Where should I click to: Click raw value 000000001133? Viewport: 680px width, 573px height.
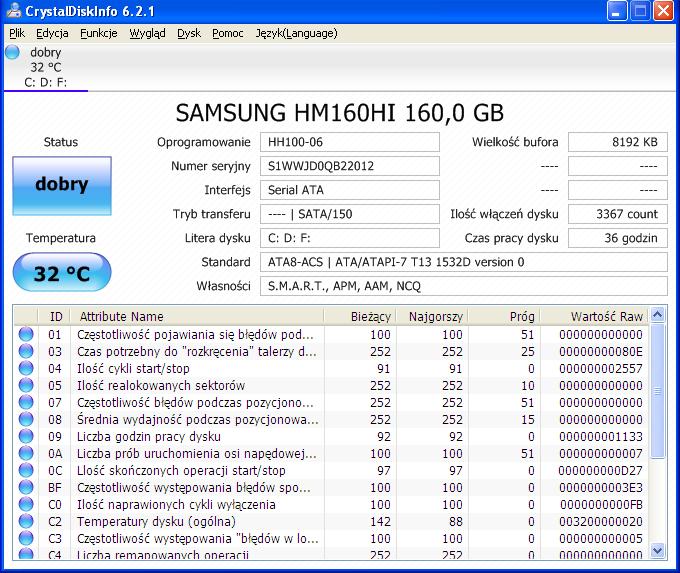[x=601, y=436]
